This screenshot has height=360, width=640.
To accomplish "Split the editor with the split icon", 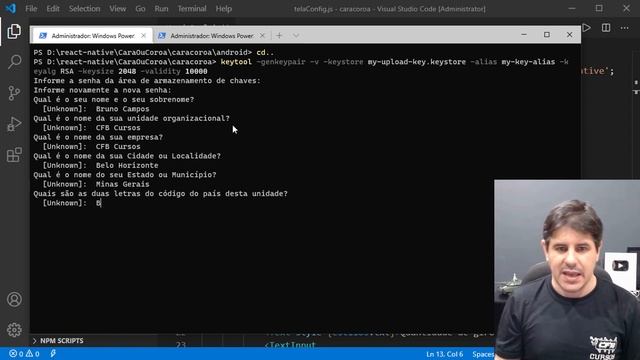I will click(606, 28).
